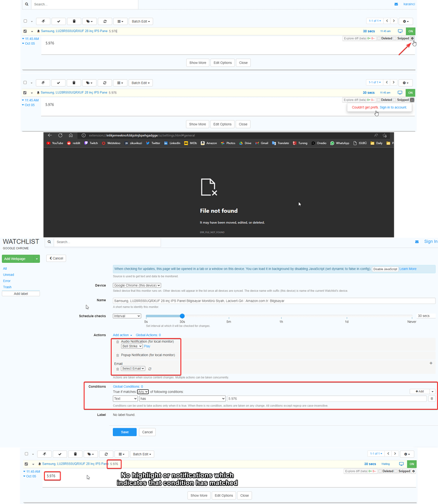Select the Trash filter in the sidebar
Image resolution: width=438 pixels, height=504 pixels.
click(7, 287)
